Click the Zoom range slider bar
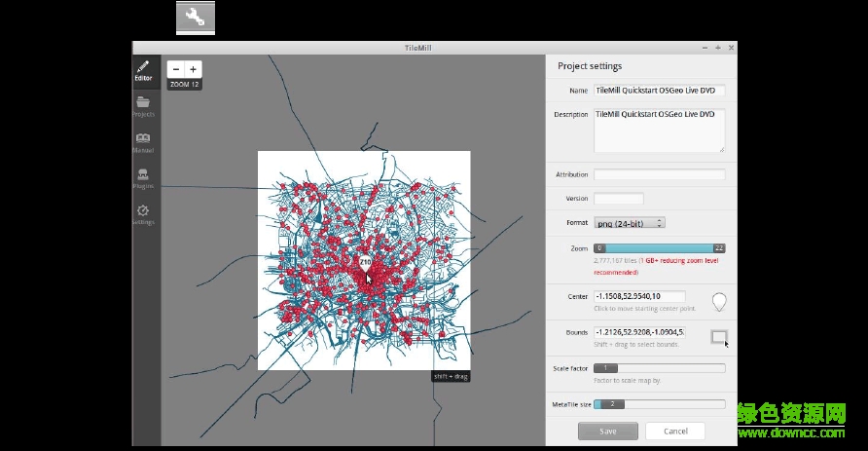Viewport: 868px width, 451px height. [660, 248]
